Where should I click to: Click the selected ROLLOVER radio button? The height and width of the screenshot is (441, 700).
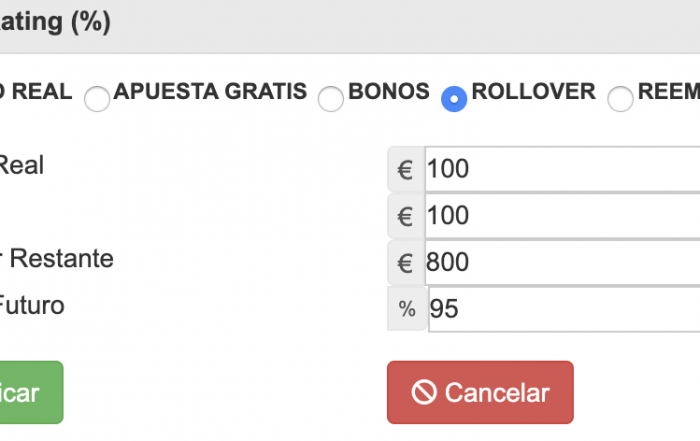(454, 98)
